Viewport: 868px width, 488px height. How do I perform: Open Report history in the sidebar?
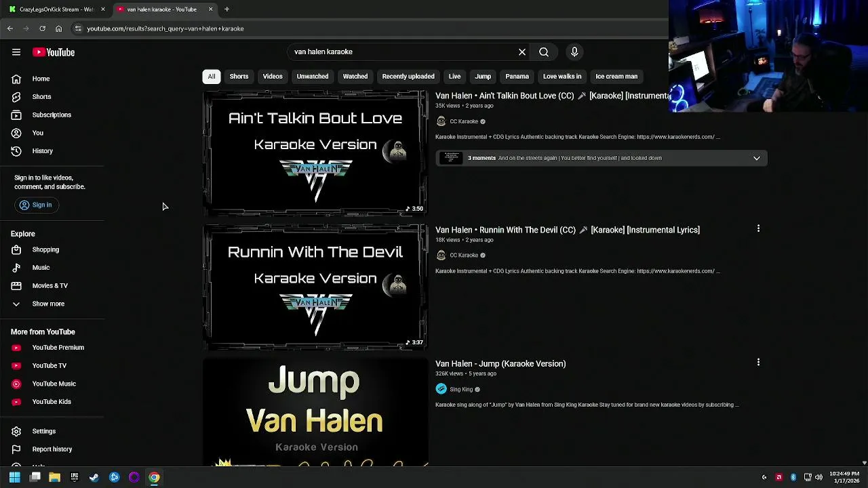coord(52,449)
